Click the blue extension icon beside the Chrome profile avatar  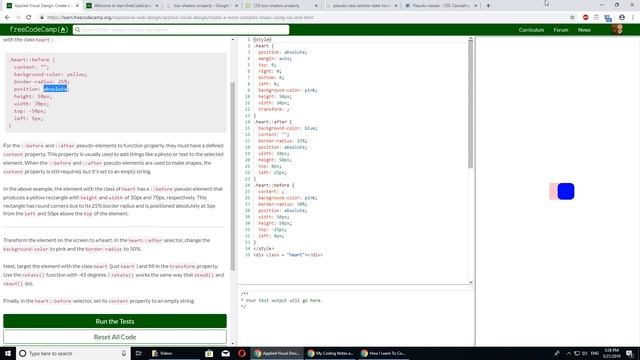pyautogui.click(x=608, y=18)
